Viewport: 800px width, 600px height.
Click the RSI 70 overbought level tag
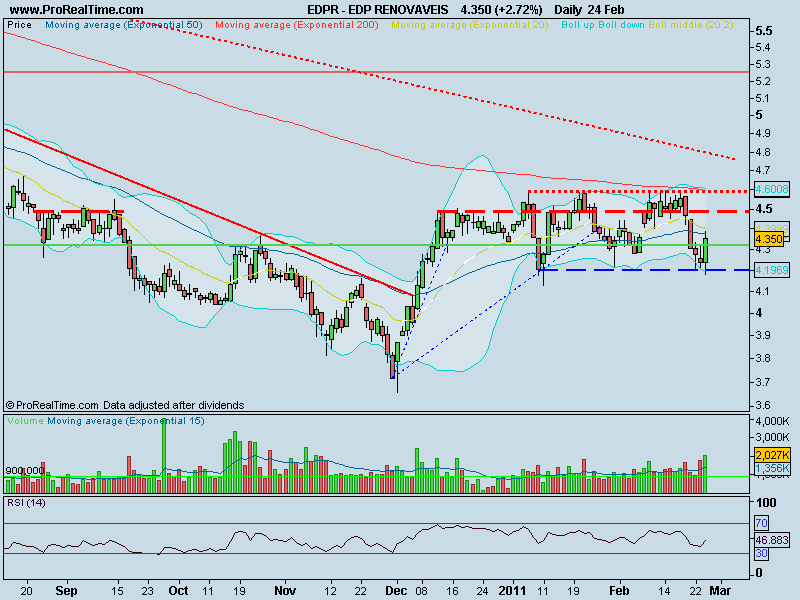pyautogui.click(x=762, y=523)
